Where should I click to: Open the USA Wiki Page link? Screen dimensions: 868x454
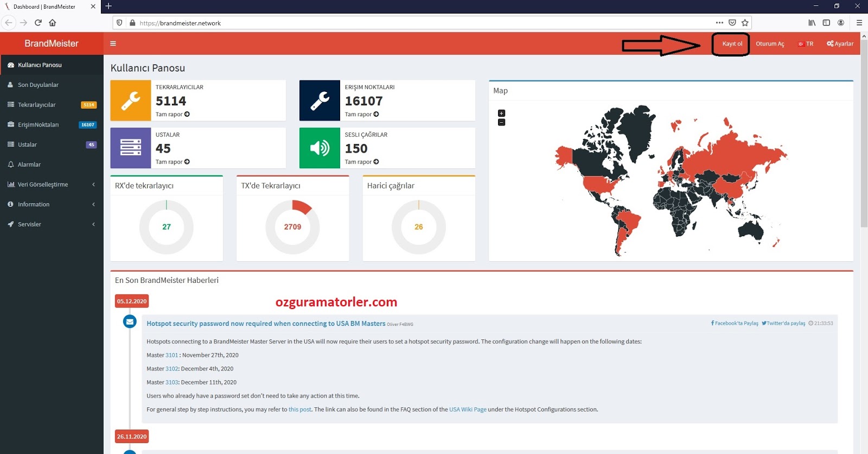click(x=468, y=409)
